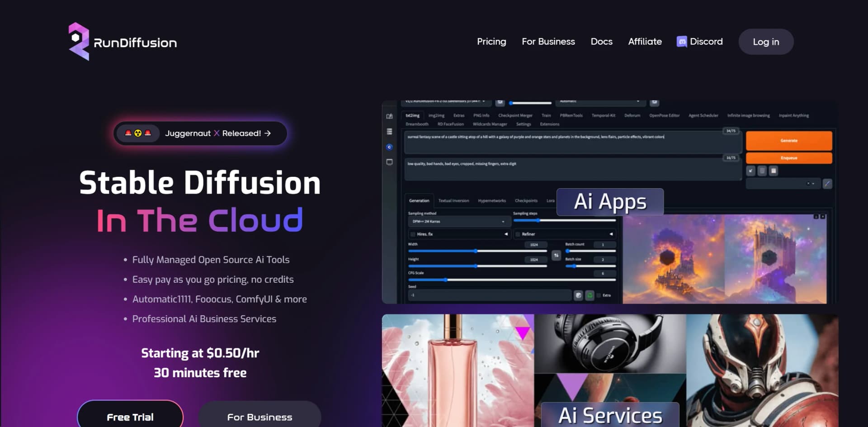
Task: Click the download icon above the generated images
Action: pyautogui.click(x=816, y=217)
